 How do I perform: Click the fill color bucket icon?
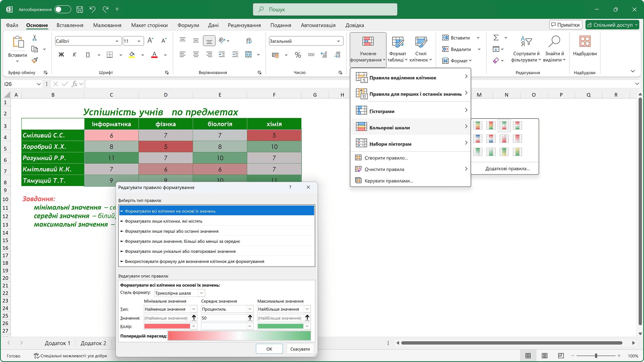pyautogui.click(x=132, y=55)
